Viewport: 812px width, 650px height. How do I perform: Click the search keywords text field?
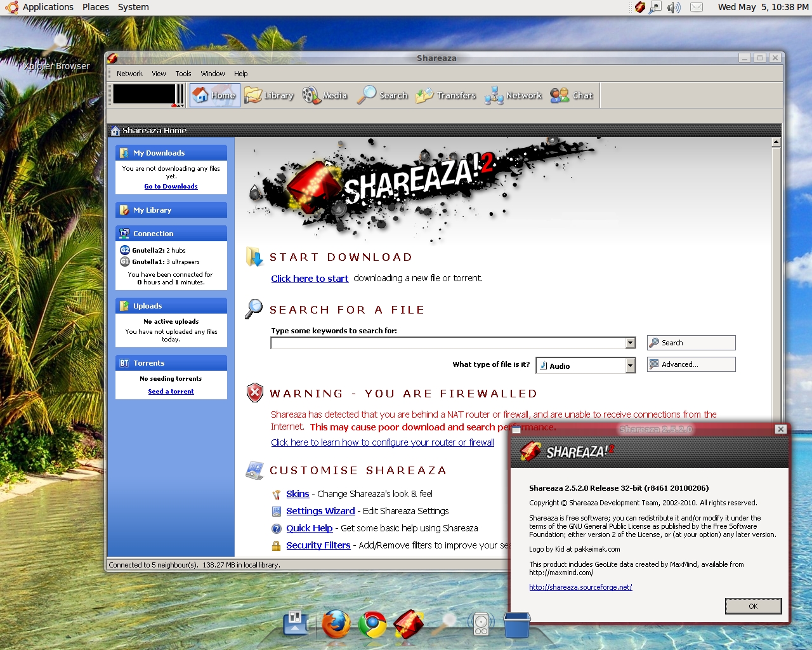pos(448,343)
